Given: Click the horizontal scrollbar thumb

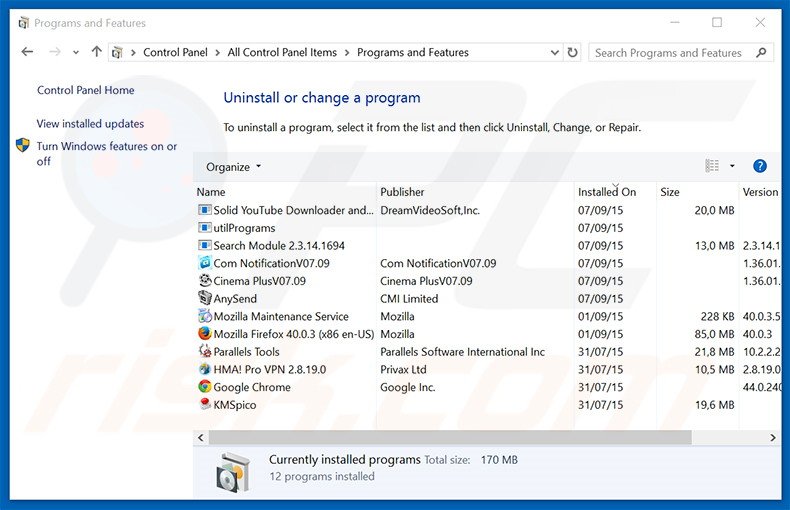Looking at the screenshot, I should pos(450,437).
